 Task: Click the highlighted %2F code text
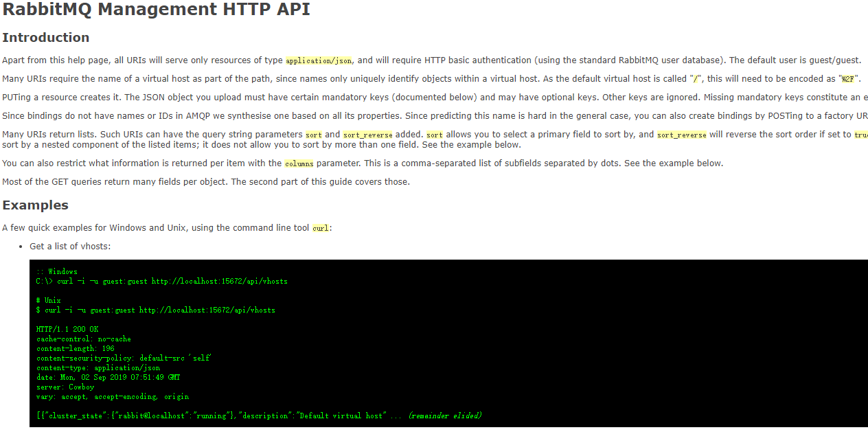pos(847,79)
